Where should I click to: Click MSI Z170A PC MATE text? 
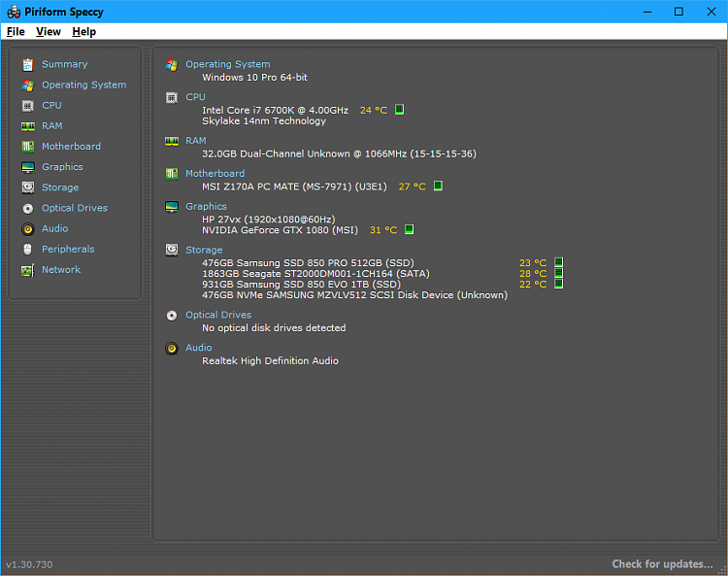[x=294, y=186]
